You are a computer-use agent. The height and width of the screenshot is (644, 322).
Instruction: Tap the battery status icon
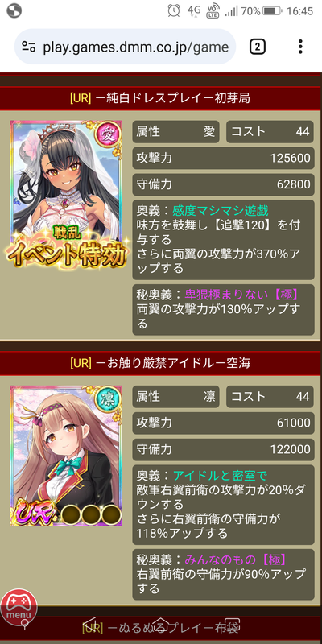point(271,11)
